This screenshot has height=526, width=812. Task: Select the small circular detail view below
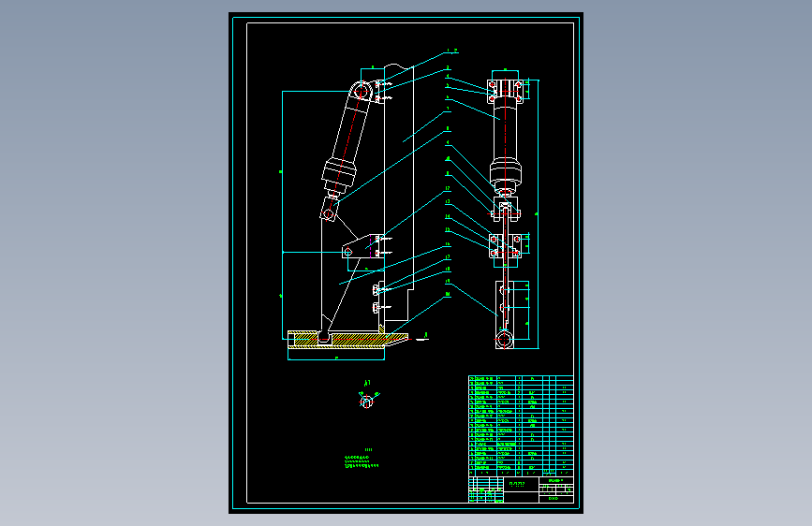(x=367, y=400)
